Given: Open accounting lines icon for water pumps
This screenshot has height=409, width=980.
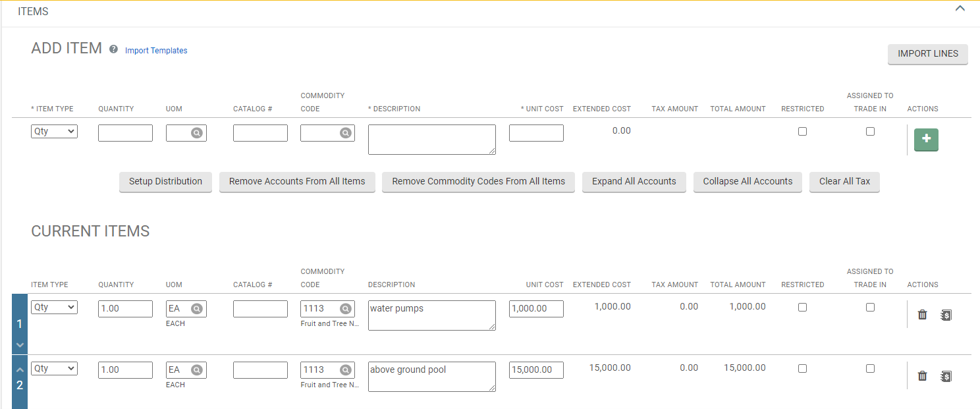Looking at the screenshot, I should click(946, 315).
